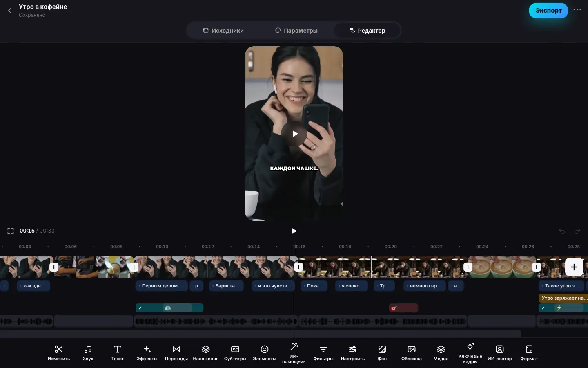Open the Ключевые кадры keyframes tool
This screenshot has height=368, width=588.
pyautogui.click(x=470, y=353)
